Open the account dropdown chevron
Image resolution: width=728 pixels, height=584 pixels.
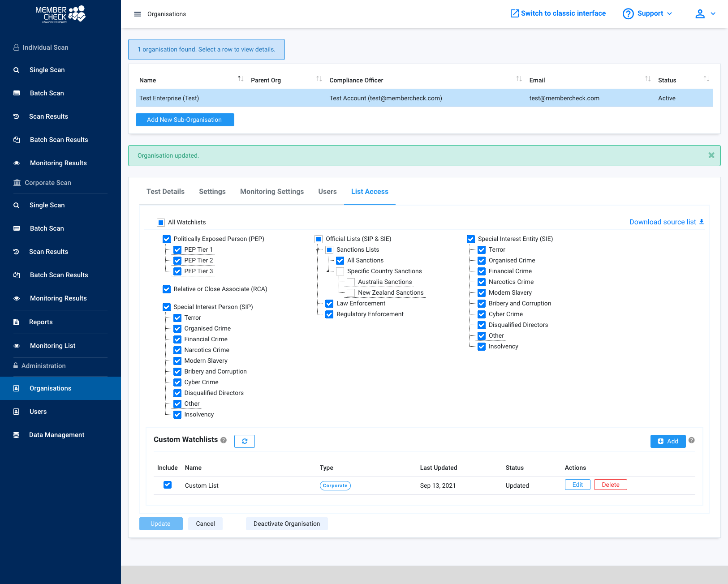coord(713,14)
